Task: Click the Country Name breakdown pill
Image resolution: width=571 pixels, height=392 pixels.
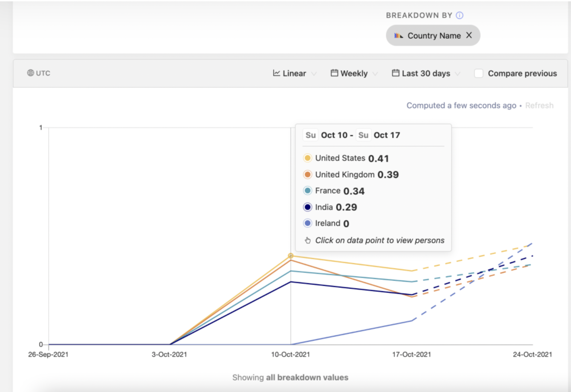Action: [x=434, y=36]
